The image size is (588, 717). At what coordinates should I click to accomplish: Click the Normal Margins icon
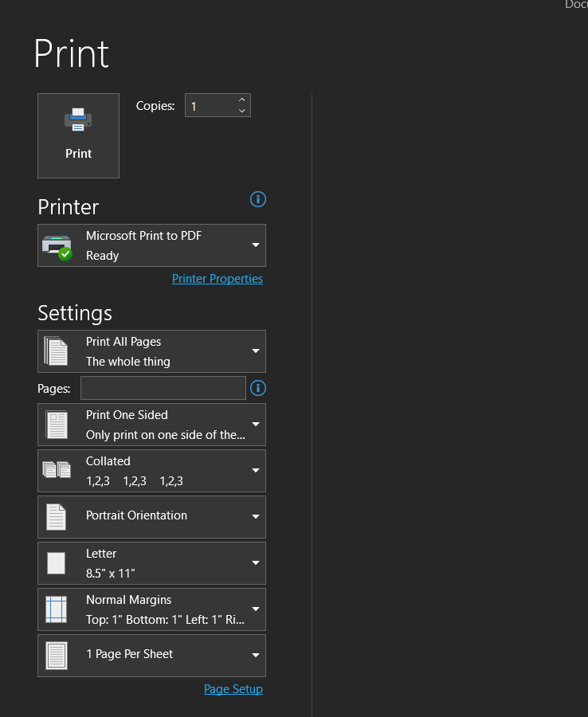[57, 609]
